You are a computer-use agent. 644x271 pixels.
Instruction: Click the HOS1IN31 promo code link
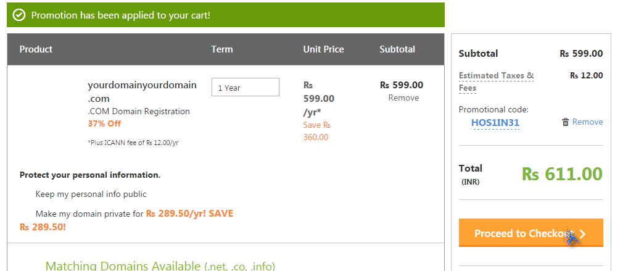coord(495,123)
